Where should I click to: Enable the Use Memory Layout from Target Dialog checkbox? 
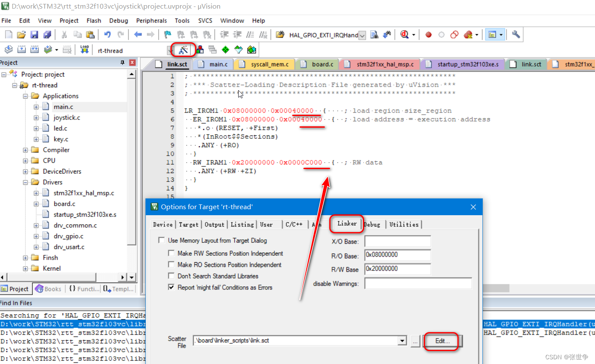(161, 240)
